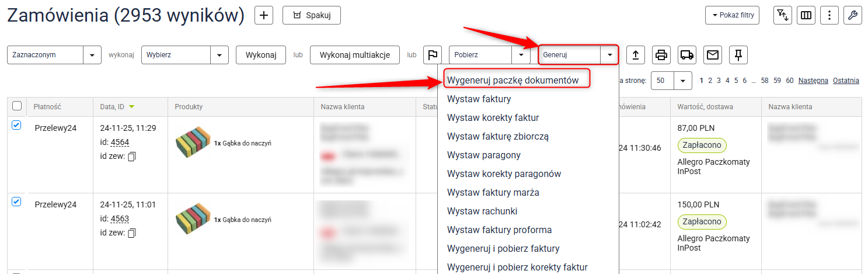This screenshot has width=868, height=274.
Task: Click the plus icon to add order
Action: tap(264, 16)
